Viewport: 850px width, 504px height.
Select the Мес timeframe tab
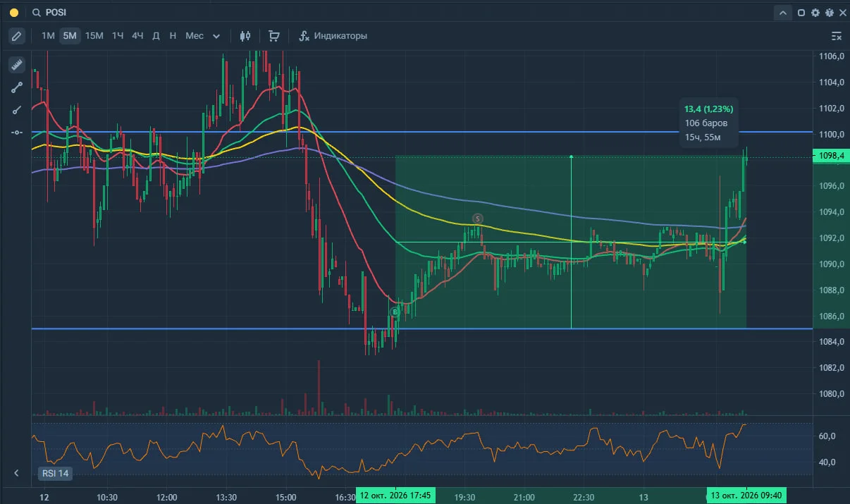click(195, 36)
